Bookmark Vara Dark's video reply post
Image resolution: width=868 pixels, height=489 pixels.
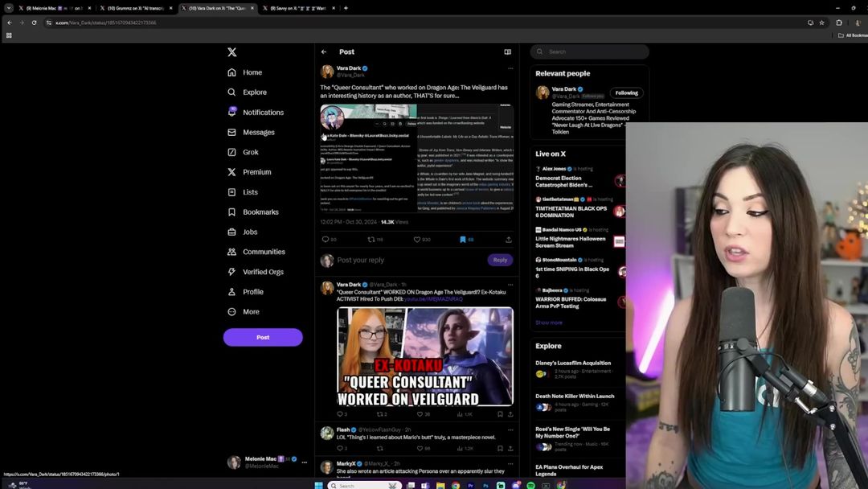(500, 414)
